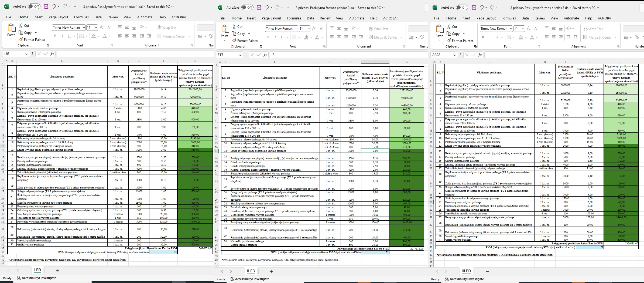Expand the name box dropdown showing J16
The image size is (644, 283).
tap(27, 54)
